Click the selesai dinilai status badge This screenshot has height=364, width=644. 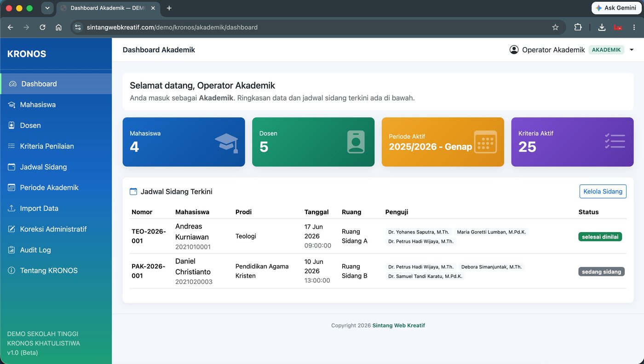600,237
